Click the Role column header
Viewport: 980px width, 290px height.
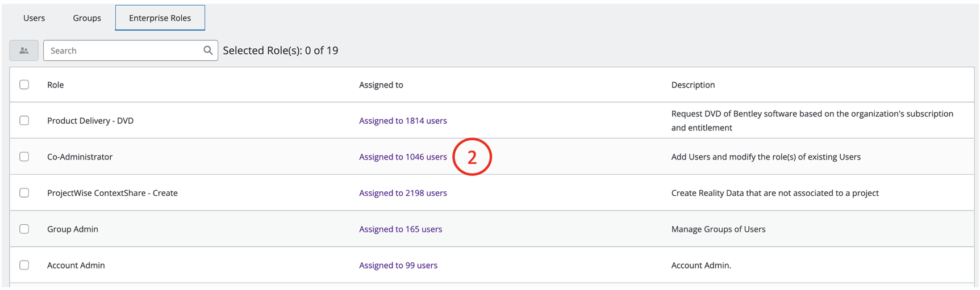[x=56, y=85]
